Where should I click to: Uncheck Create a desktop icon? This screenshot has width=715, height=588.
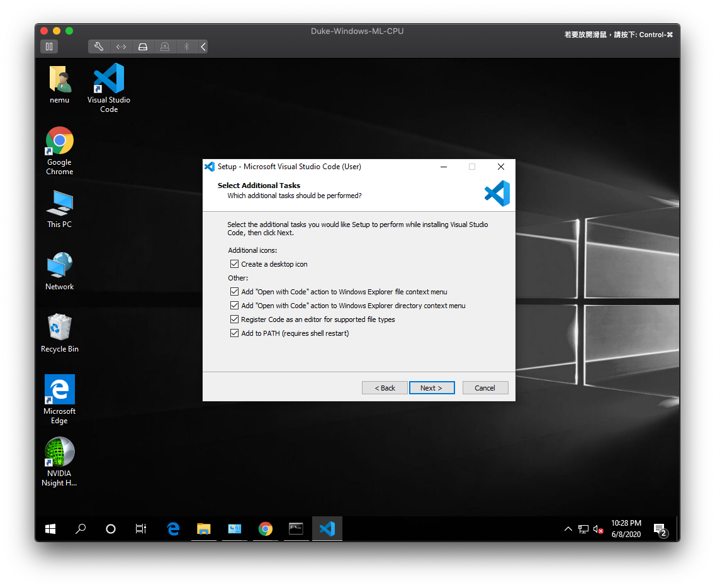point(235,264)
